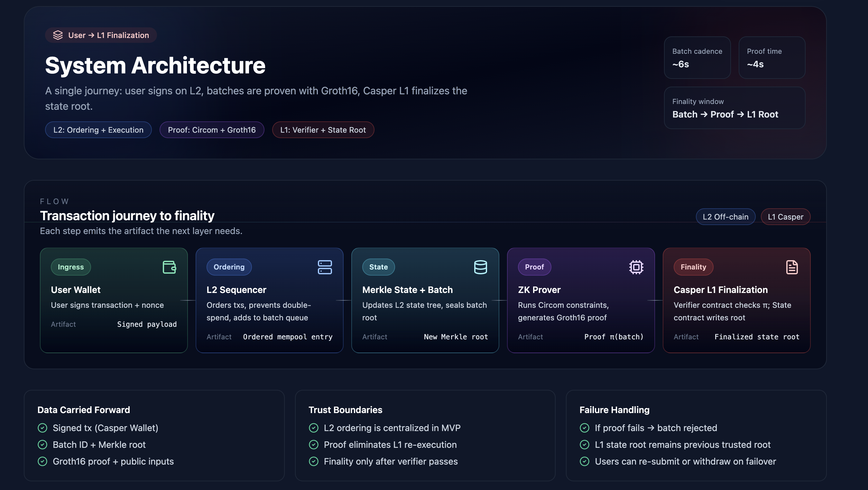Click the 'New Merkle root' artifact value
The height and width of the screenshot is (490, 868).
point(456,337)
